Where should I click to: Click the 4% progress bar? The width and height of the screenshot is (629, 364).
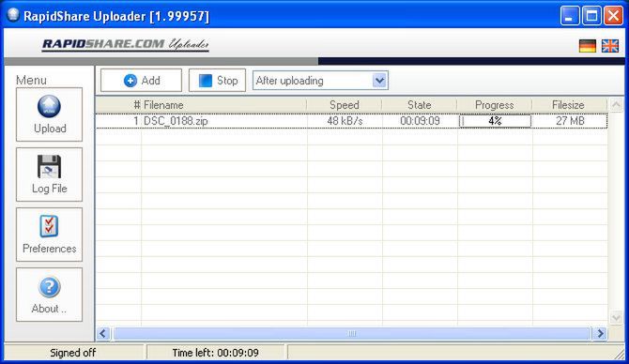495,121
